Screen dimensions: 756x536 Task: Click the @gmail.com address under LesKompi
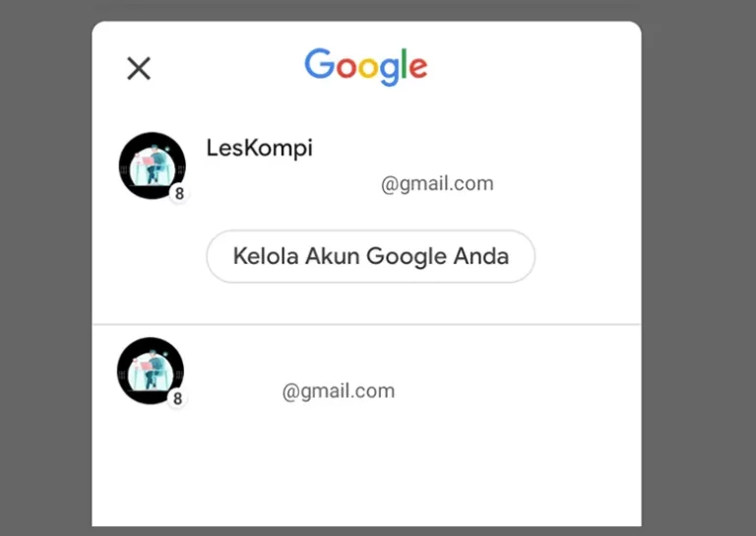437,184
